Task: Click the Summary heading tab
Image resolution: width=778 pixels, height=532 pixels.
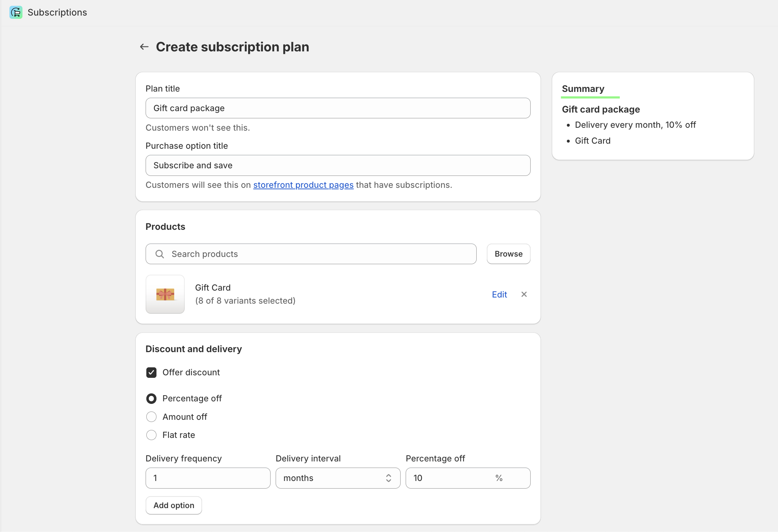Action: 583,89
